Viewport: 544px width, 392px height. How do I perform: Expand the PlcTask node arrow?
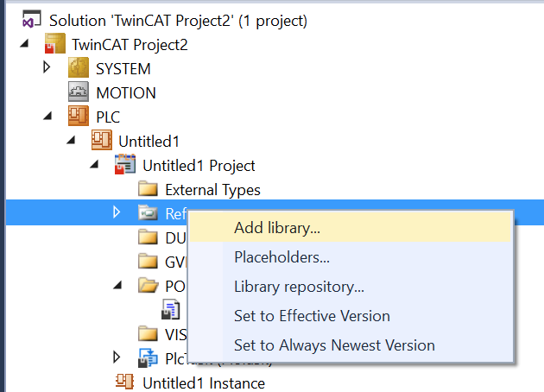(x=117, y=357)
